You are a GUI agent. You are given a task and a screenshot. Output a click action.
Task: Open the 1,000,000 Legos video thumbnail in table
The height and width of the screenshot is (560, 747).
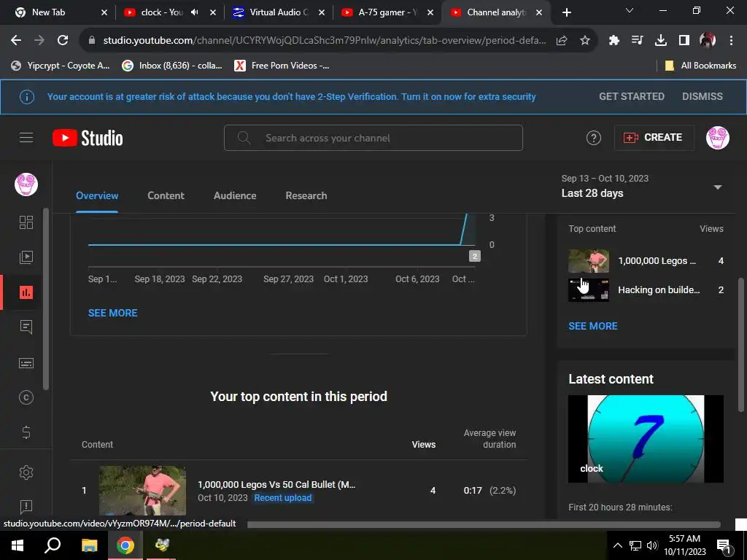pyautogui.click(x=142, y=491)
